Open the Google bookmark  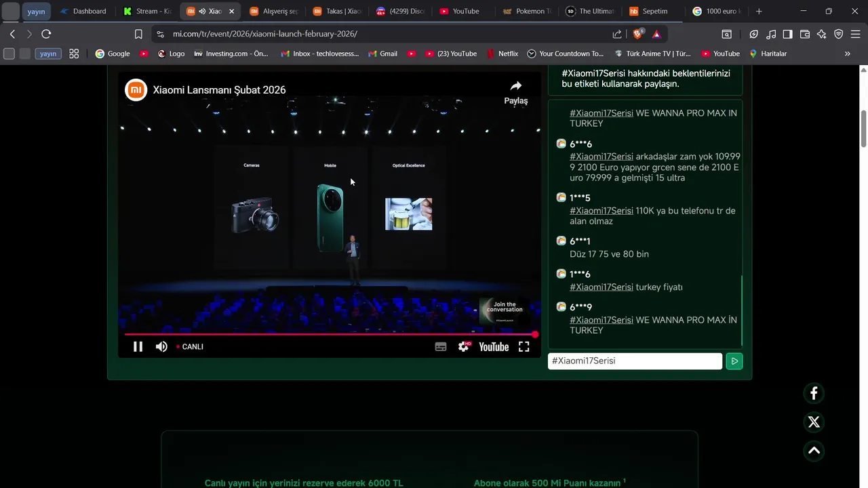pos(113,54)
